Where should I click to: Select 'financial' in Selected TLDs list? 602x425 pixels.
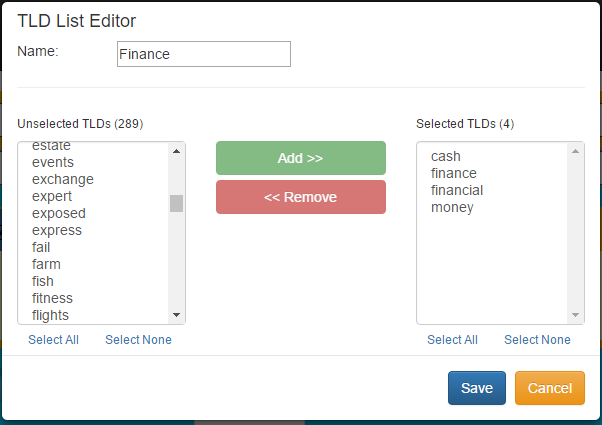(457, 190)
